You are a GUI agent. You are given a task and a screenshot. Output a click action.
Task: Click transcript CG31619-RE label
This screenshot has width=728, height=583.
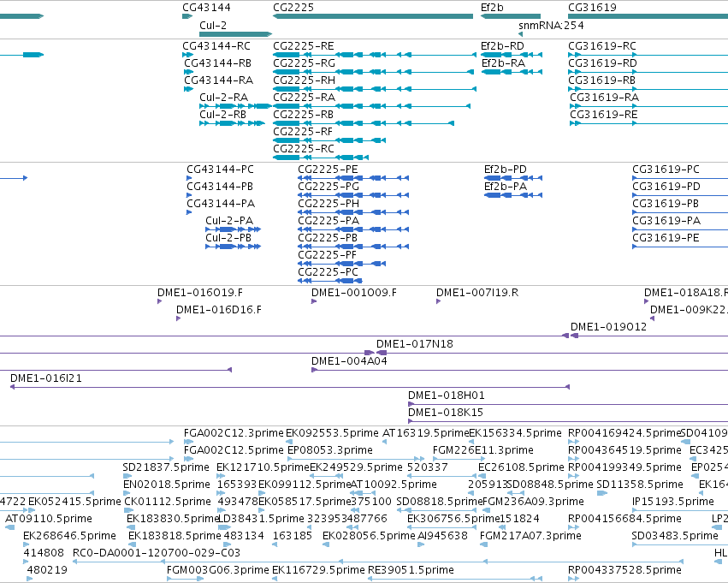(x=604, y=115)
